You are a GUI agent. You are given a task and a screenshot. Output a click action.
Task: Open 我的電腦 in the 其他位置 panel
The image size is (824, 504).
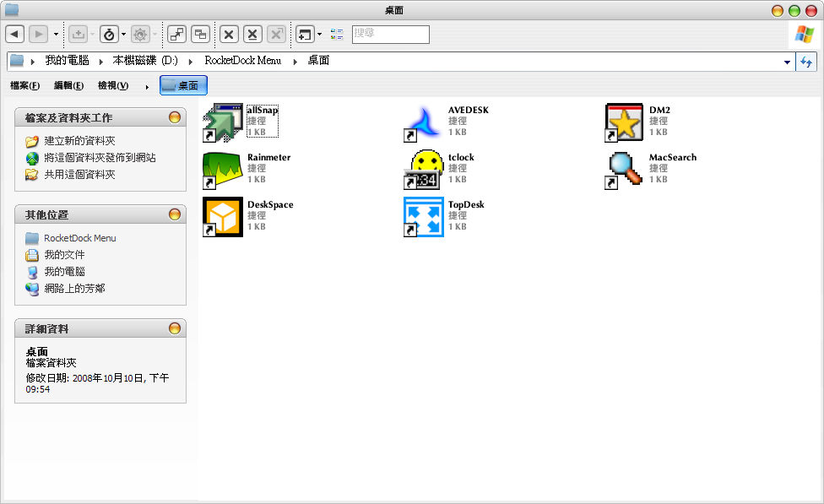pyautogui.click(x=65, y=272)
